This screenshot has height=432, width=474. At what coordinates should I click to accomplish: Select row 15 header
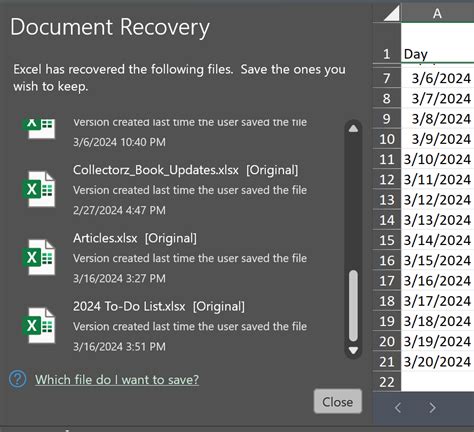(x=387, y=240)
